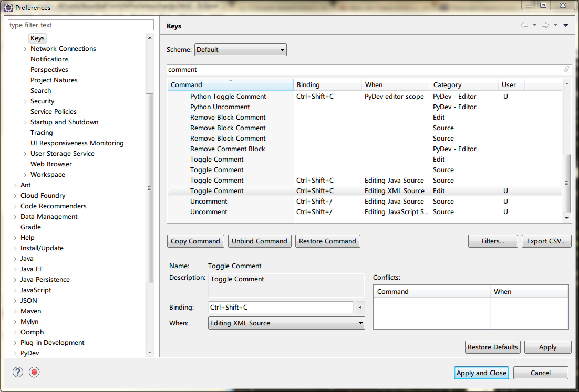Select the Install/Update tree item
The image size is (579, 392).
[42, 248]
